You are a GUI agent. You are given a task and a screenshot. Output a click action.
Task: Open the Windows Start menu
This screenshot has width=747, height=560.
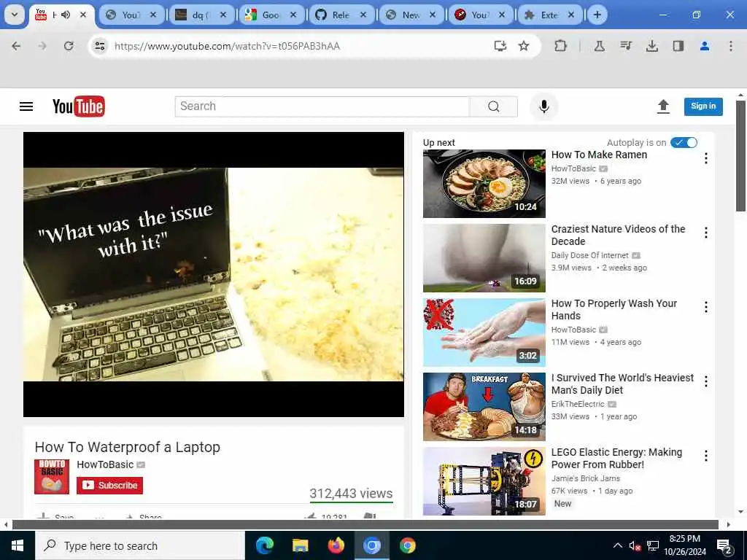point(18,545)
